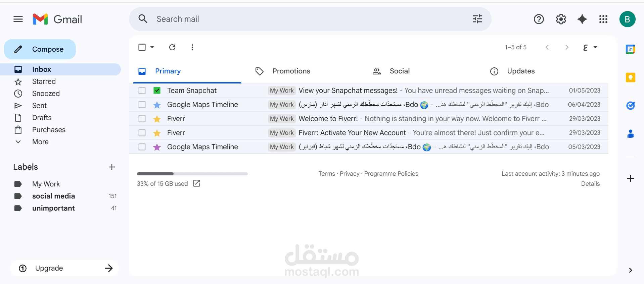Open the account avatar B
The width and height of the screenshot is (644, 284).
(x=627, y=19)
